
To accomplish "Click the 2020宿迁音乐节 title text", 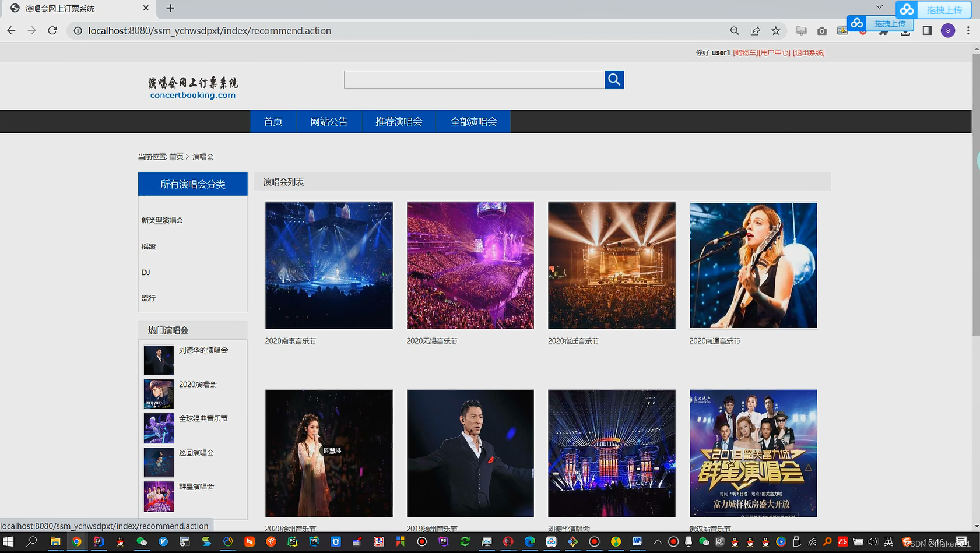I will point(573,341).
